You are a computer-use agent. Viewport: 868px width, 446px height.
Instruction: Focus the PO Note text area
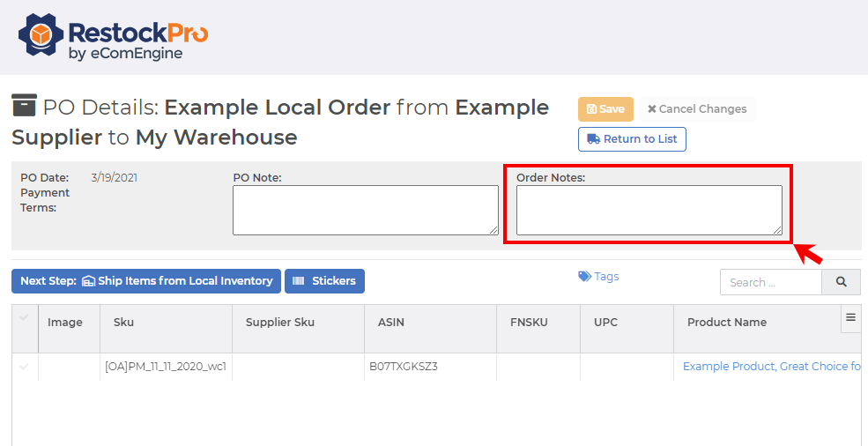click(365, 210)
